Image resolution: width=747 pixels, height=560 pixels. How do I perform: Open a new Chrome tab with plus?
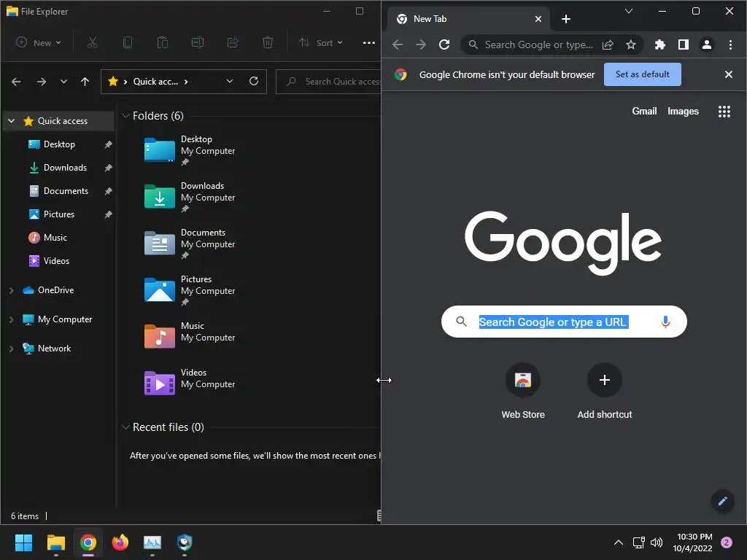point(566,19)
